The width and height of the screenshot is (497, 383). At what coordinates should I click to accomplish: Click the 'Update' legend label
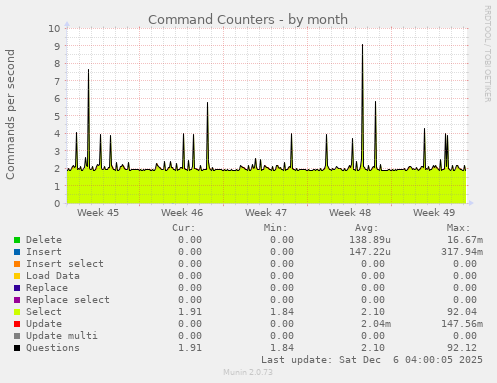tap(44, 324)
